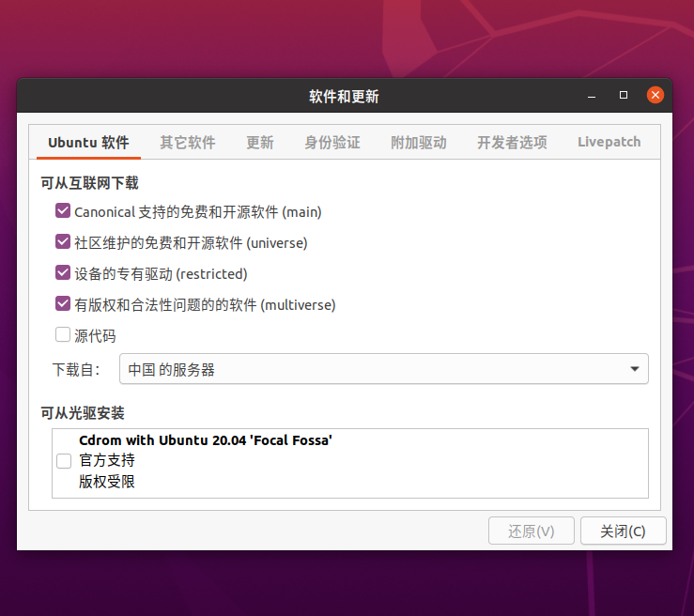Select 'Cdrom with Ubuntu 20.04' title text
694x616 pixels.
pos(206,440)
